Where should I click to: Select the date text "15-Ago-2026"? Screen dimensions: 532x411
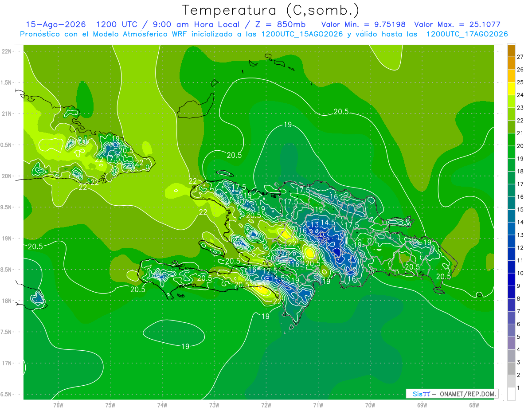coord(55,24)
